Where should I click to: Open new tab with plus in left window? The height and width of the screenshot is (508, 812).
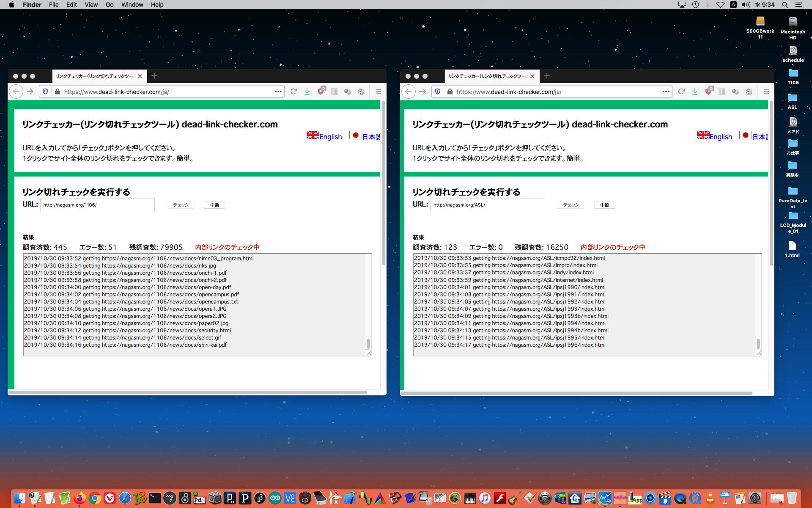[x=154, y=76]
